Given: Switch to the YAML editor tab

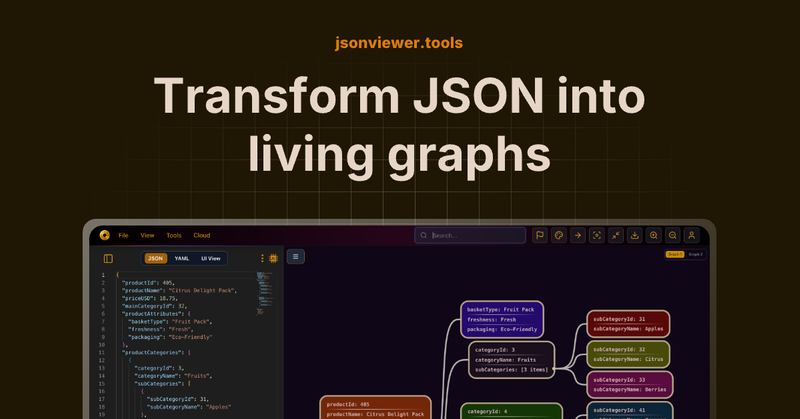Looking at the screenshot, I should point(182,258).
